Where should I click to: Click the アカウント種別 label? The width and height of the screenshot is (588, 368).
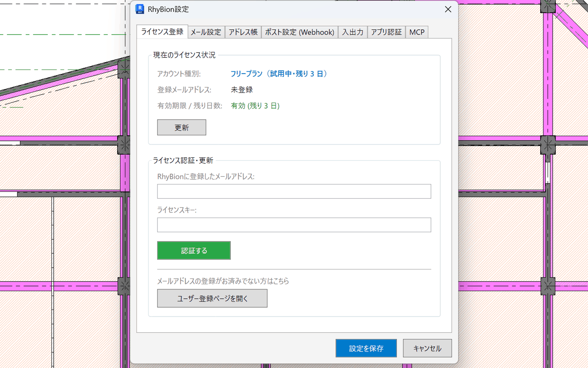179,74
